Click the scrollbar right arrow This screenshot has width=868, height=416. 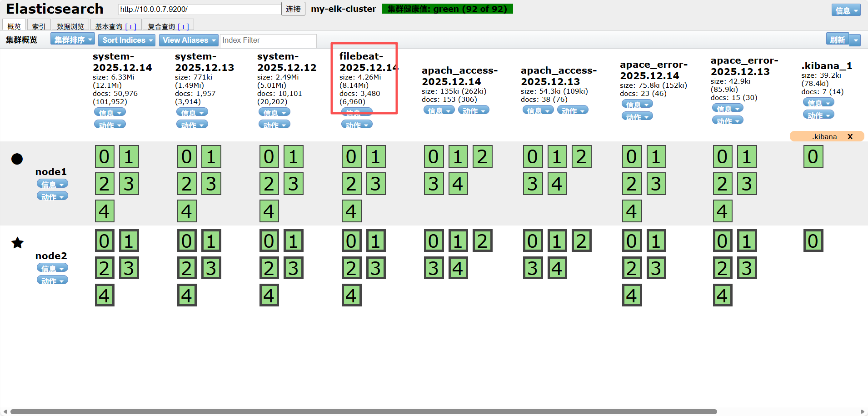click(x=863, y=411)
